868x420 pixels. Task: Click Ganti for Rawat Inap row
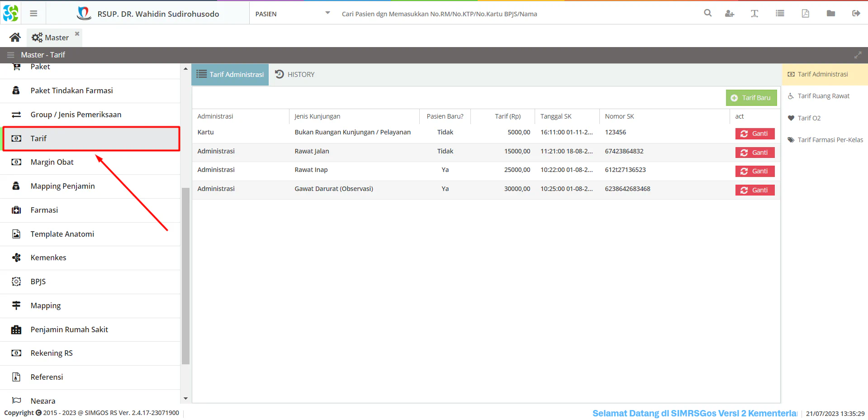tap(755, 171)
